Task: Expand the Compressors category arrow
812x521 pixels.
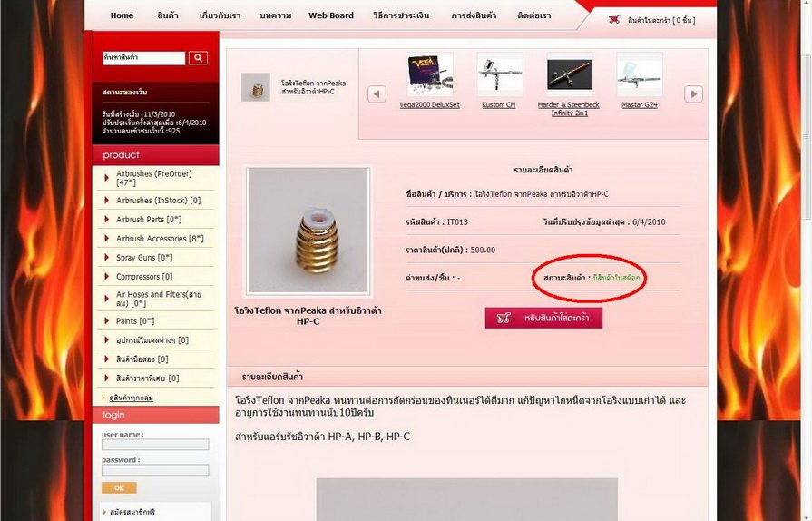Action: click(x=107, y=276)
